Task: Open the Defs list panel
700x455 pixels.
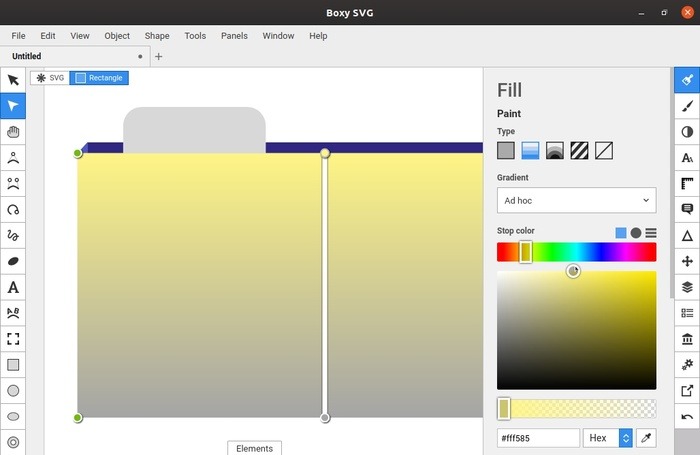Action: pyautogui.click(x=687, y=313)
